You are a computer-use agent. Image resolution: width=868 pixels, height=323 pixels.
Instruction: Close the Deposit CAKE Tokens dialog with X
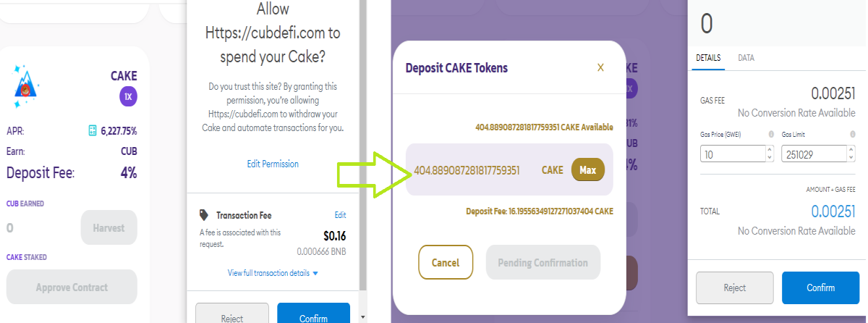[600, 67]
